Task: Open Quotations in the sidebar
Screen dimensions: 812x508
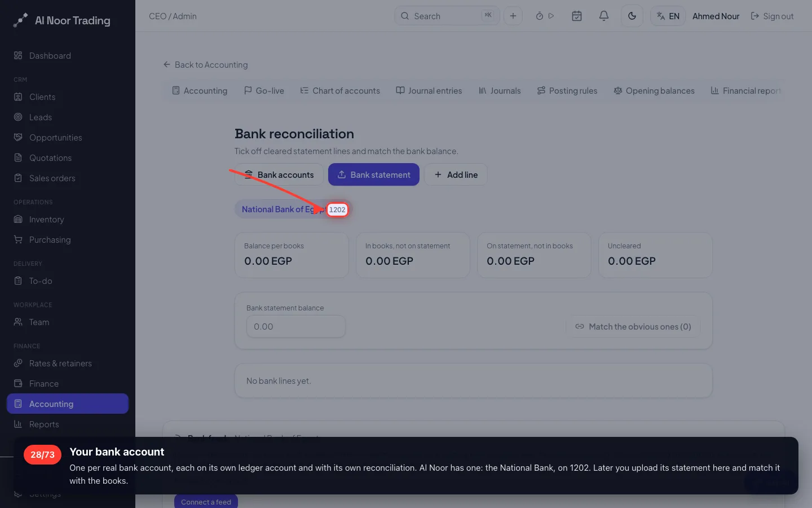Action: click(68, 157)
